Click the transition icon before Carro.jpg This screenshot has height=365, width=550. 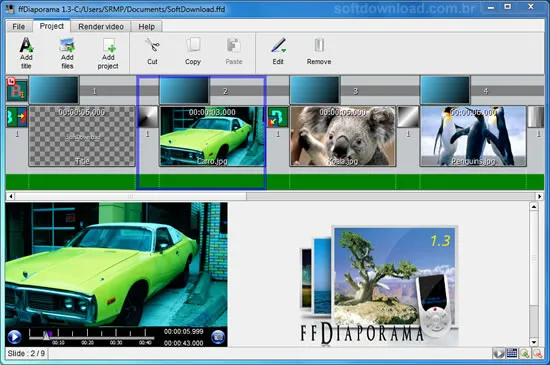148,117
